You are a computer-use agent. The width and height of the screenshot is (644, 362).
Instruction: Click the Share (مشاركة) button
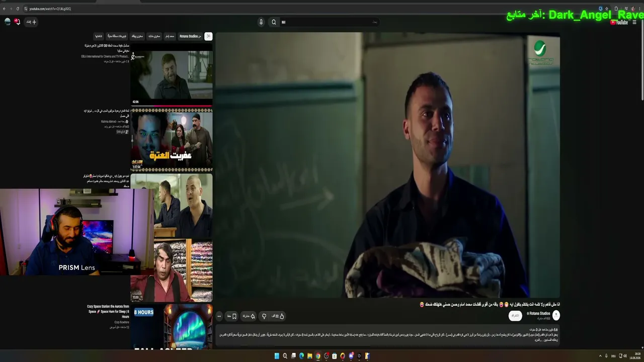[x=249, y=316]
